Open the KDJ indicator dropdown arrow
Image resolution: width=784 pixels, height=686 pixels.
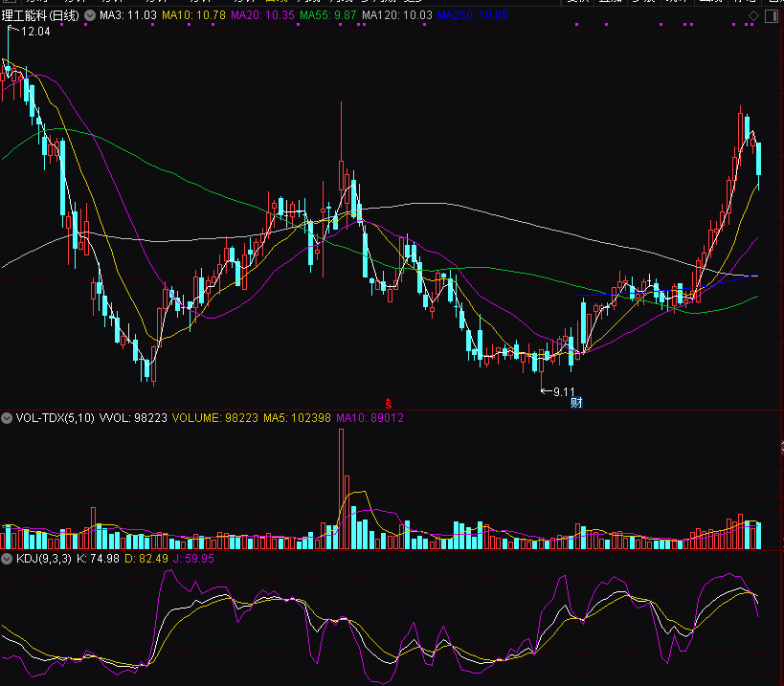[7, 558]
